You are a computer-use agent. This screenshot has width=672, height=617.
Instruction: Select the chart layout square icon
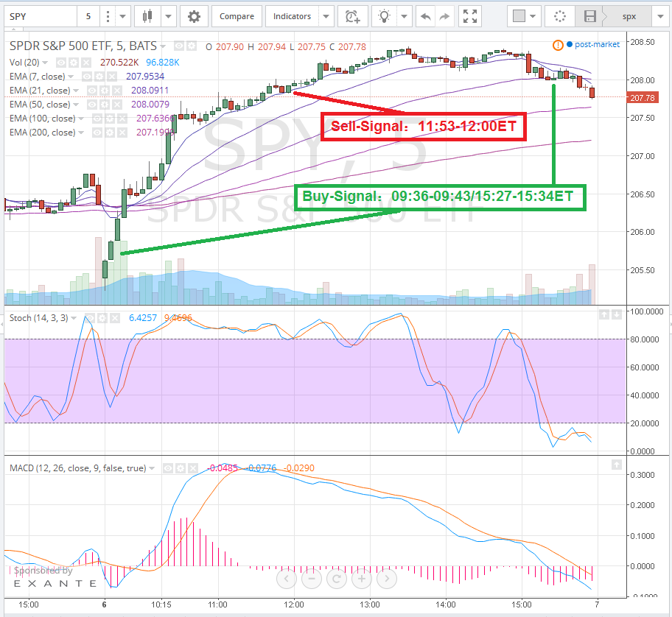519,16
